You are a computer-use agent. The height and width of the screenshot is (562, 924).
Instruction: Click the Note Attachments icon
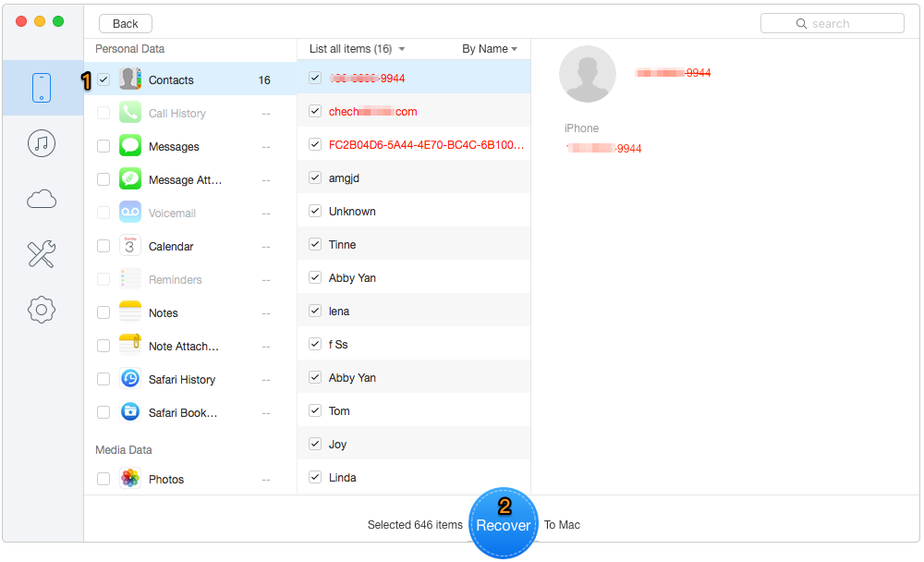(130, 346)
